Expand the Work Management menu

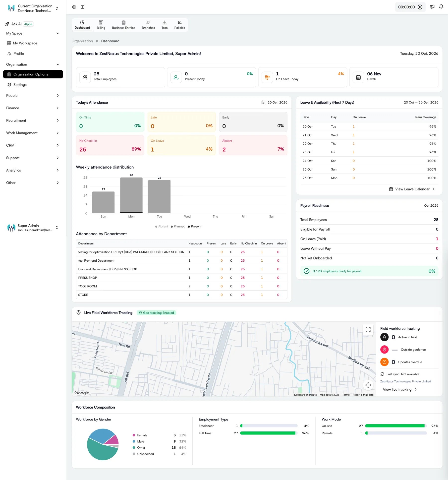click(x=33, y=133)
